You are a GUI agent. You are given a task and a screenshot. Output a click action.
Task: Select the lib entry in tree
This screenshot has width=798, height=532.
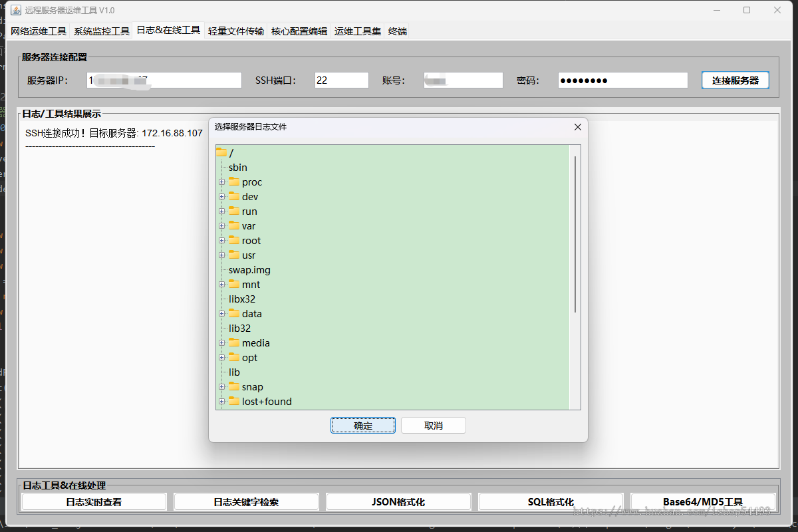coord(234,372)
